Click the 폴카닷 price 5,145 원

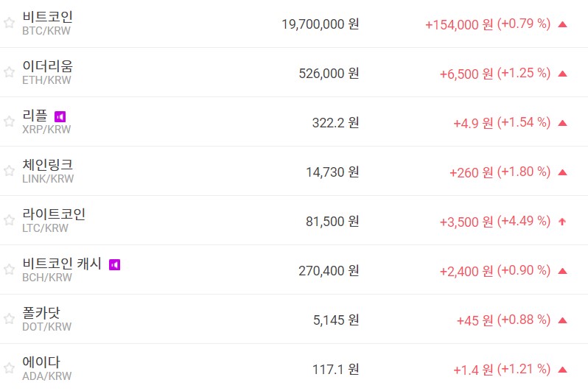pyautogui.click(x=336, y=320)
